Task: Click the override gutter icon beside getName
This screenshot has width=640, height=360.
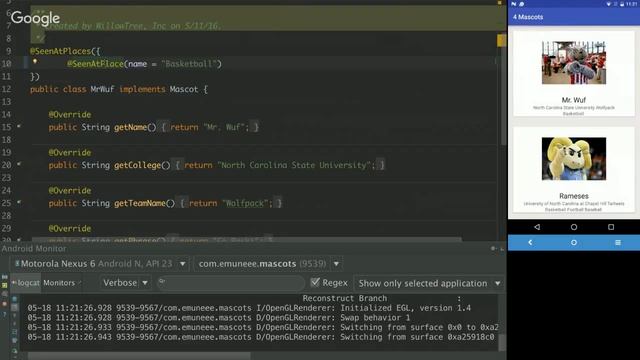Action: [19, 127]
